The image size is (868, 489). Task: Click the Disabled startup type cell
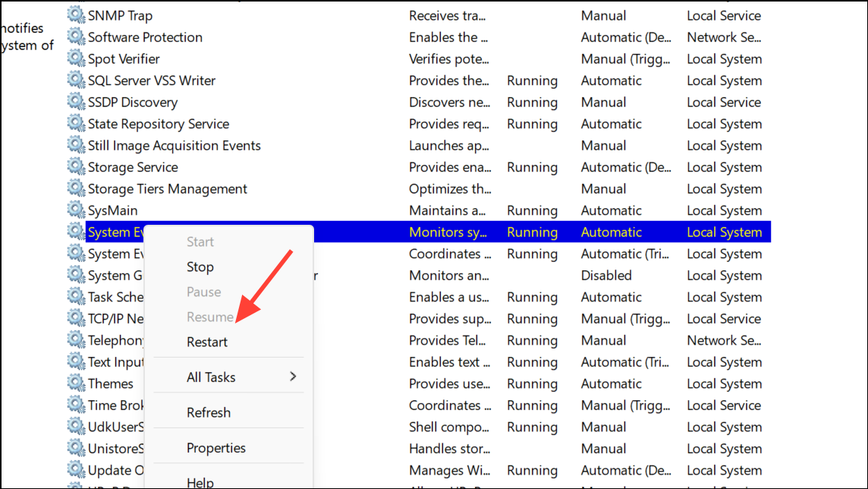coord(606,275)
